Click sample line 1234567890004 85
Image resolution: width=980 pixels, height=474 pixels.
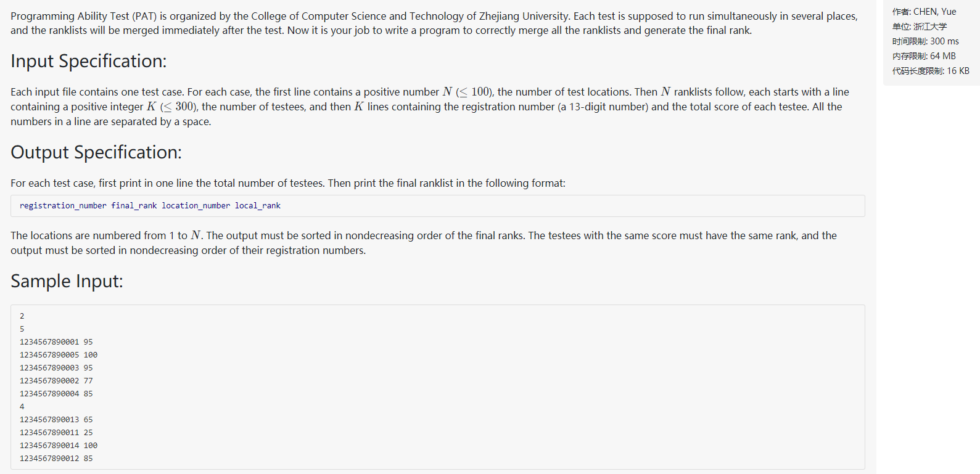56,394
